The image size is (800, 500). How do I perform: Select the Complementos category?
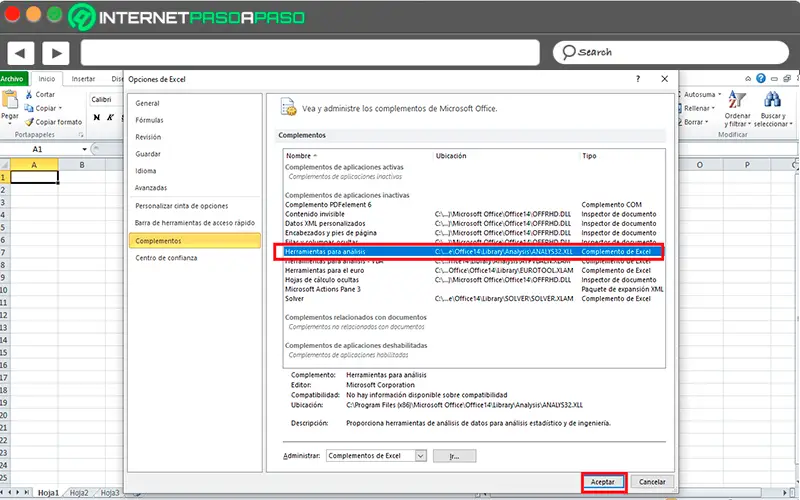[194, 241]
